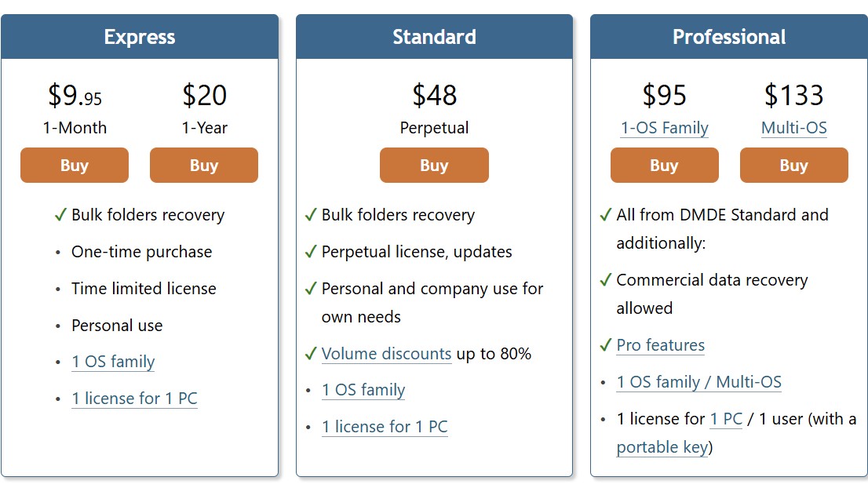Viewport: 868px width, 488px height.
Task: Click the 1-OS Family link under $95
Action: click(664, 128)
